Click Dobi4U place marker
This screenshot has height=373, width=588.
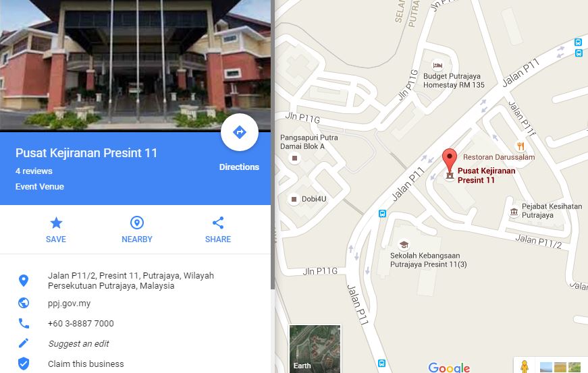294,199
